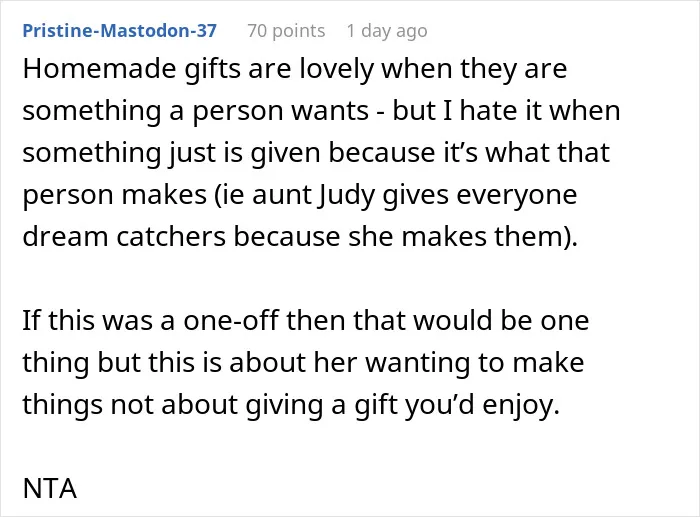The image size is (700, 517).
Task: Click the line starting 'something just is given'
Action: pyautogui.click(x=316, y=153)
